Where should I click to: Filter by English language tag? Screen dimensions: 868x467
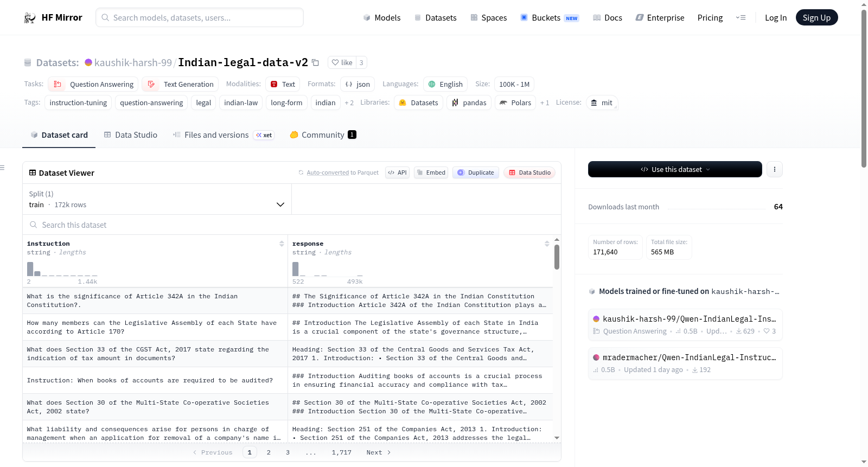click(445, 84)
